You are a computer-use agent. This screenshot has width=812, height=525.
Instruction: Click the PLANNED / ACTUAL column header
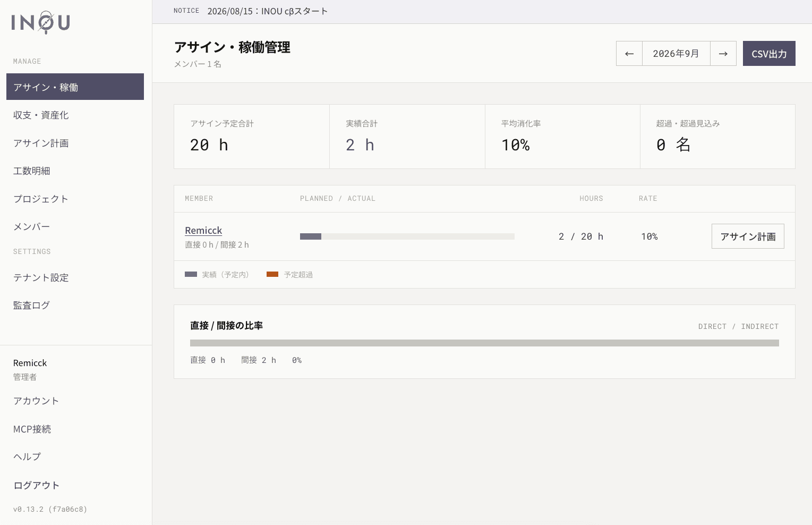[x=338, y=198]
